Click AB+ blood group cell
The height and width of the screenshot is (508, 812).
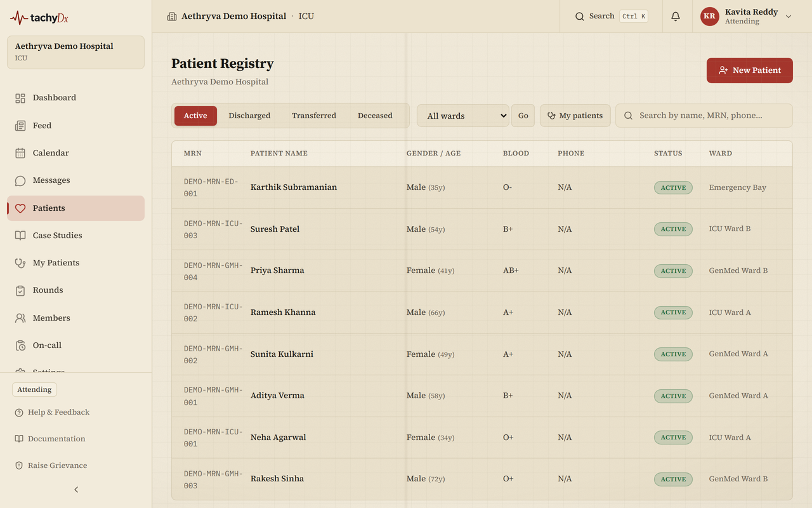511,271
